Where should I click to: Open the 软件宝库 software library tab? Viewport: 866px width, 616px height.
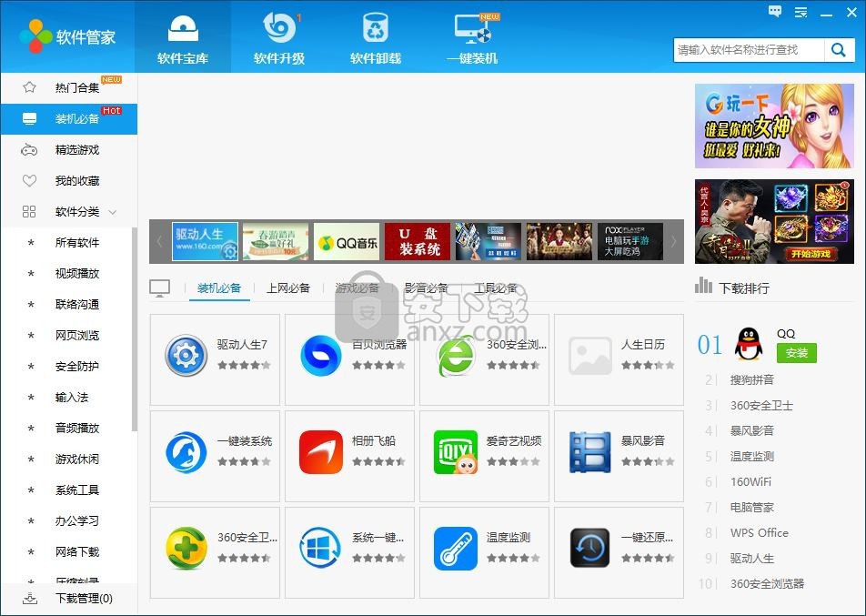183,37
